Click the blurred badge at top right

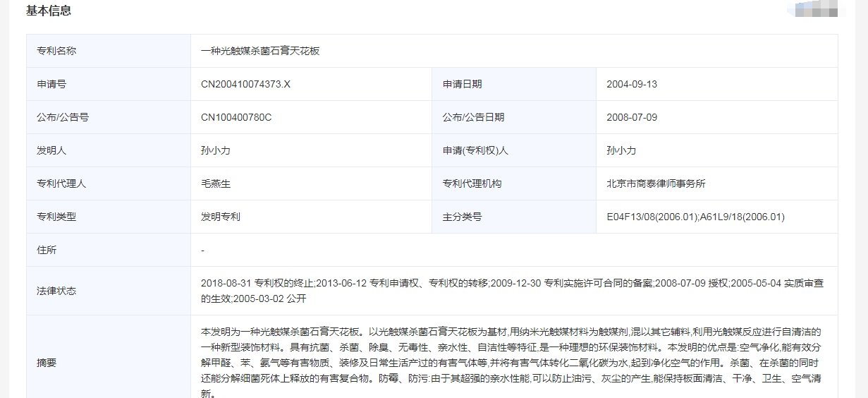[816, 10]
